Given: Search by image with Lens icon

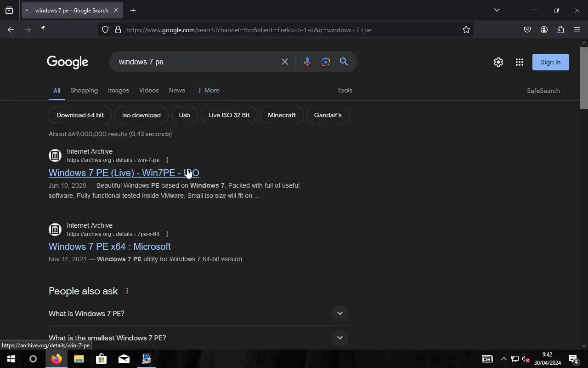Looking at the screenshot, I should (x=326, y=62).
